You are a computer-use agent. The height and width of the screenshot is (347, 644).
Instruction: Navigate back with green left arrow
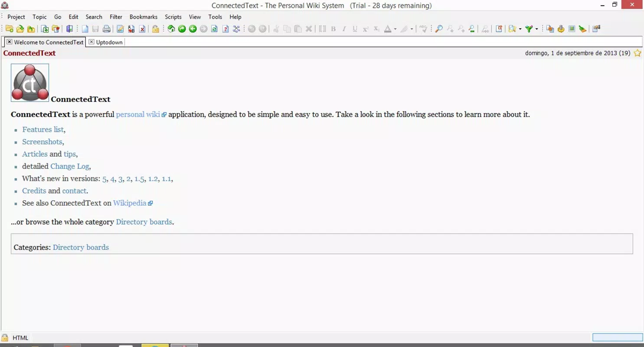(193, 29)
